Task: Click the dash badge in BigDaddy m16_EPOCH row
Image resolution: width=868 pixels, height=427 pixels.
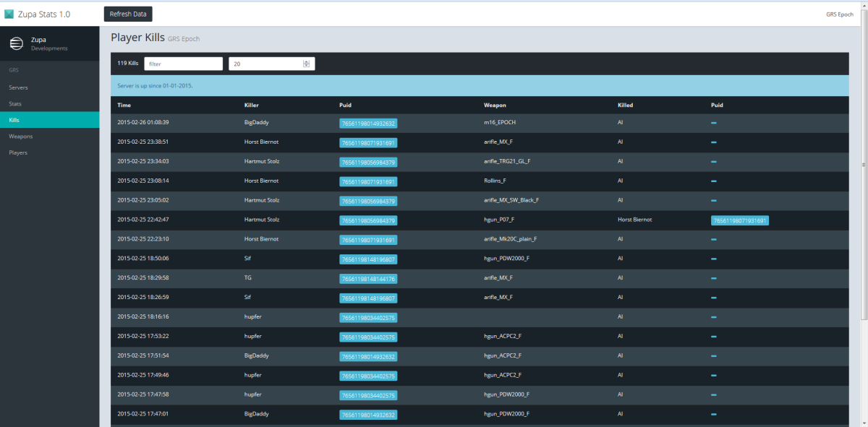Action: coord(714,123)
